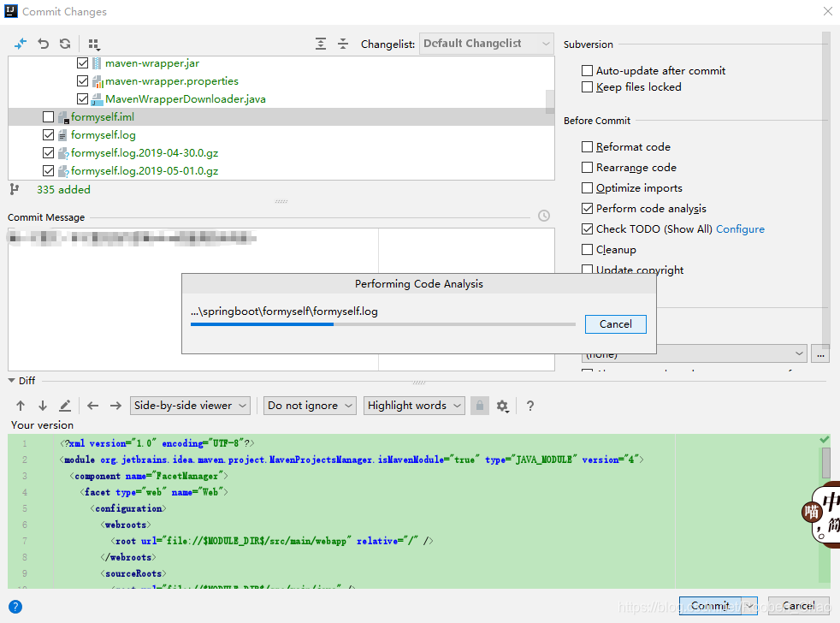Click the diff viewer vertical scrollbar
The height and width of the screenshot is (623, 840).
(x=826, y=462)
